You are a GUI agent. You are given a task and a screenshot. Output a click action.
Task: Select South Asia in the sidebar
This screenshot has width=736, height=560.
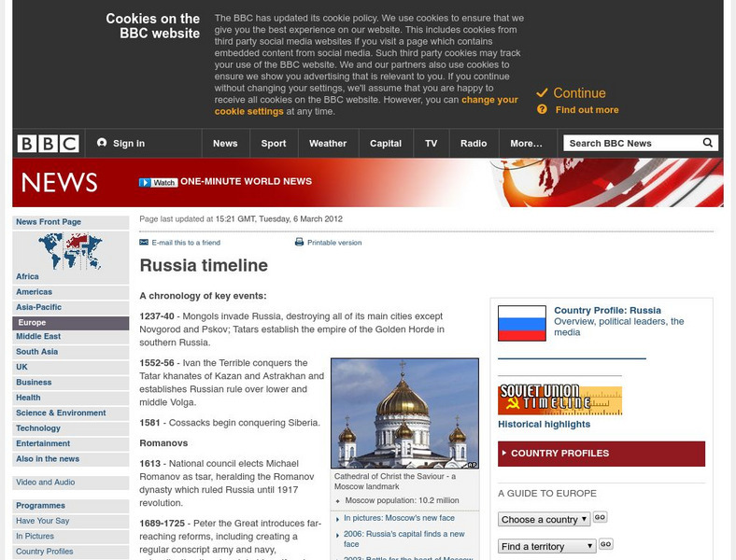70,352
